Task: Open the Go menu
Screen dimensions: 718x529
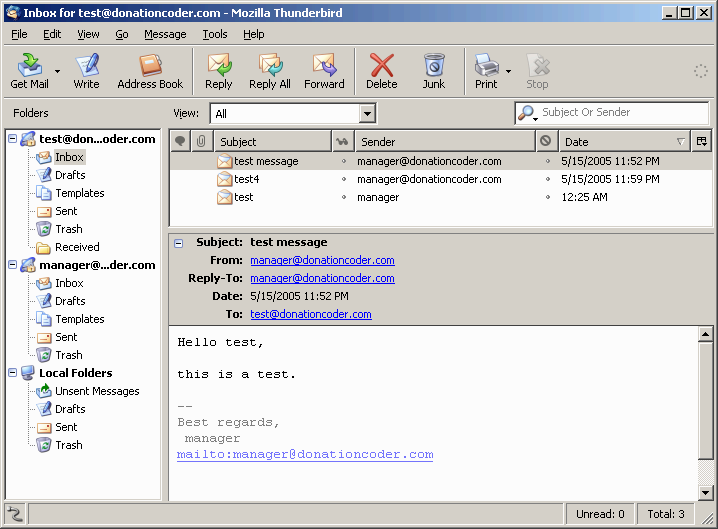Action: (122, 34)
